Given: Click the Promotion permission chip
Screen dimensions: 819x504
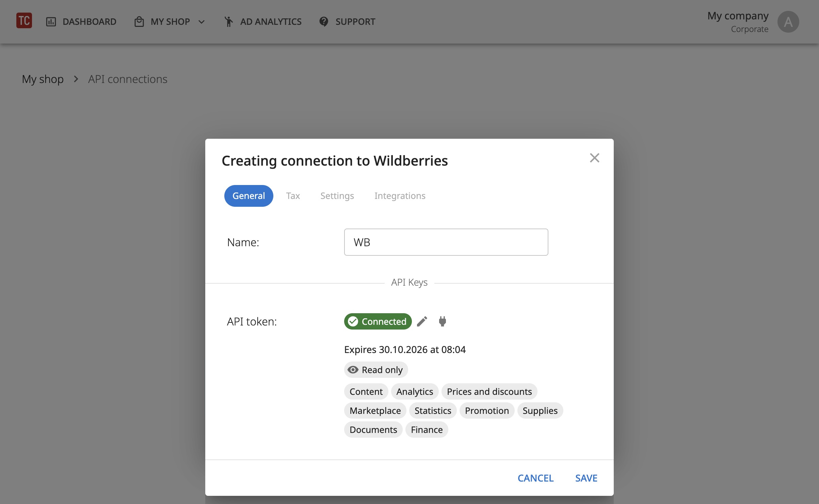Looking at the screenshot, I should point(487,410).
